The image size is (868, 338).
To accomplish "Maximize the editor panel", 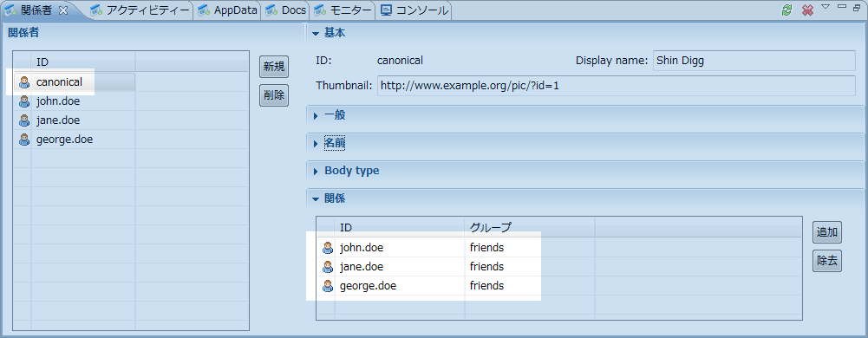I will (x=857, y=7).
